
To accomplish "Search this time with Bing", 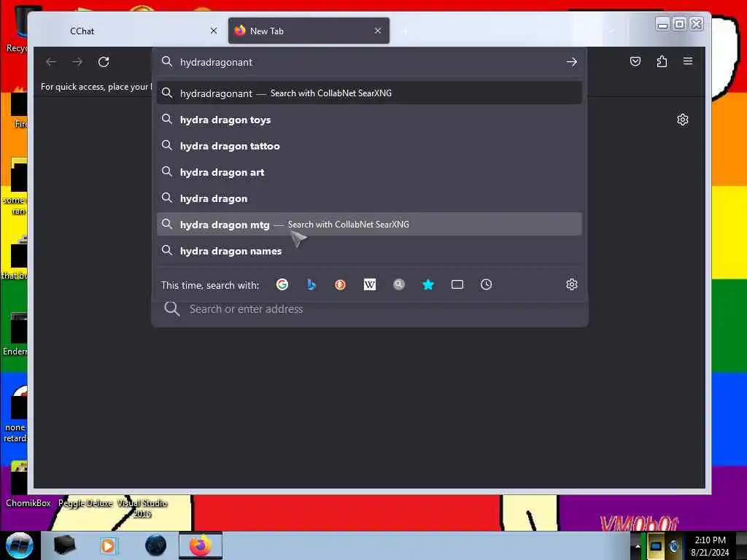I will (311, 285).
